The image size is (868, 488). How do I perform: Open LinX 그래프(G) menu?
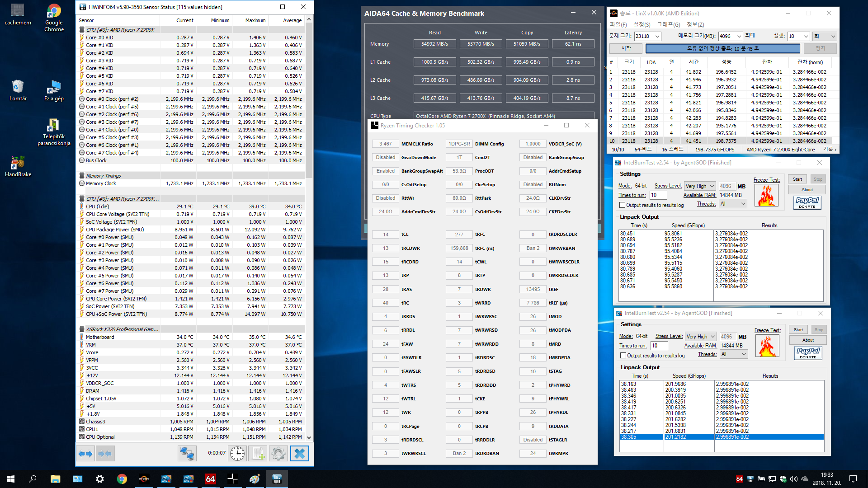click(668, 24)
